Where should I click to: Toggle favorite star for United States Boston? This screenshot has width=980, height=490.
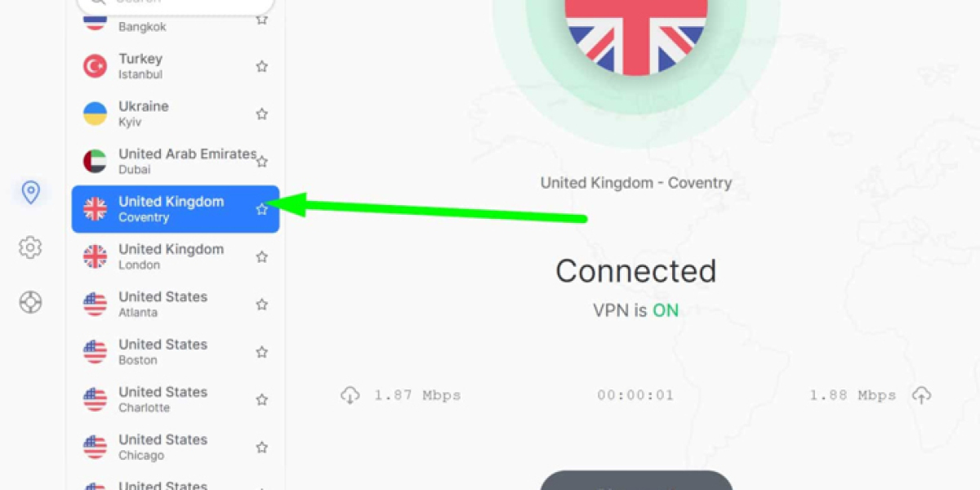(x=261, y=352)
